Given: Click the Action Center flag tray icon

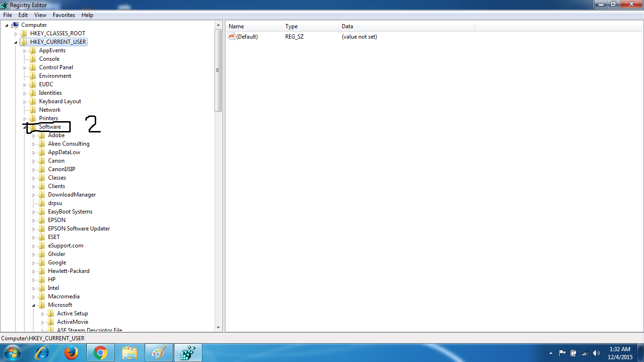Looking at the screenshot, I should tap(562, 353).
